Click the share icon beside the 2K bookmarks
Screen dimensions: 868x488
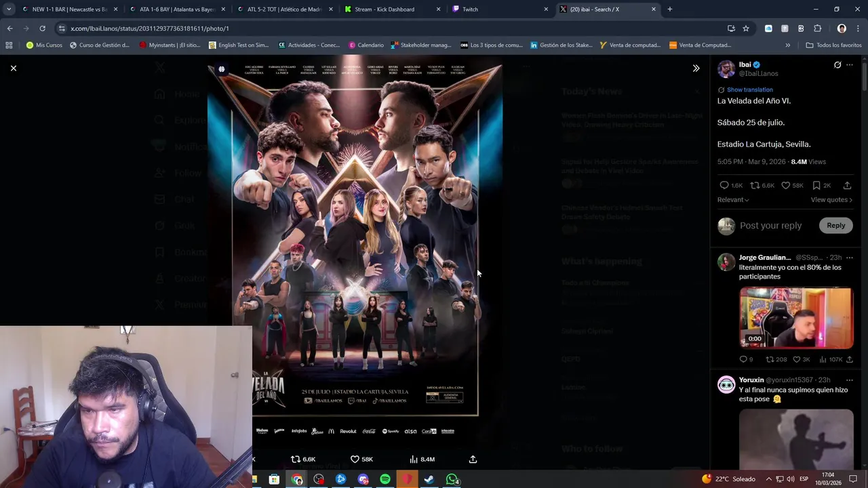847,185
